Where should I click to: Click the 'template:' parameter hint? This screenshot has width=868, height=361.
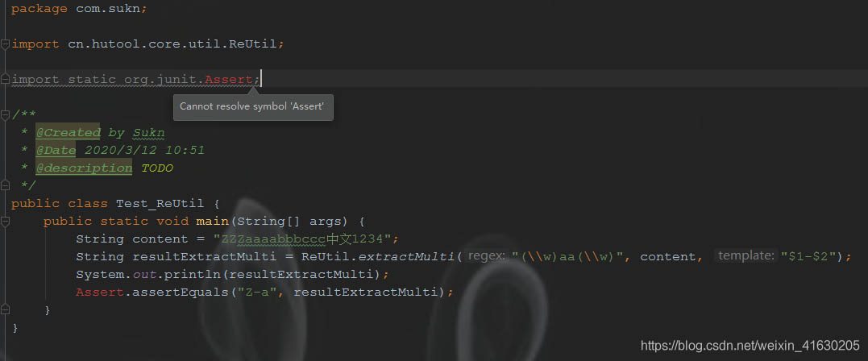745,255
